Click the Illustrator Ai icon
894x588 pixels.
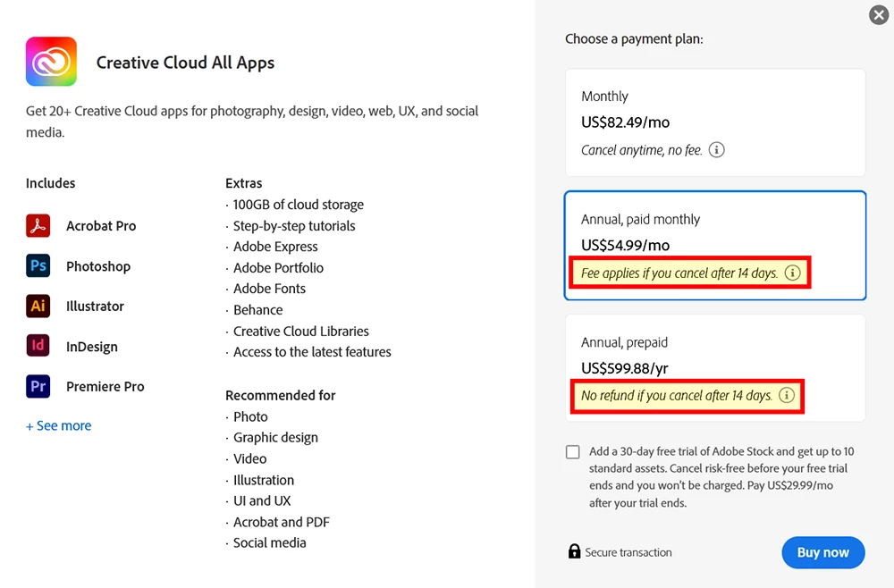(38, 306)
